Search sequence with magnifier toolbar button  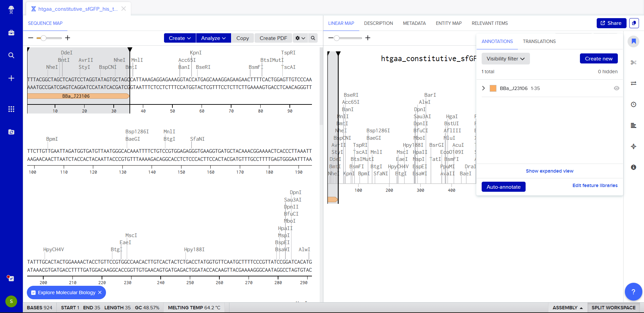point(313,38)
